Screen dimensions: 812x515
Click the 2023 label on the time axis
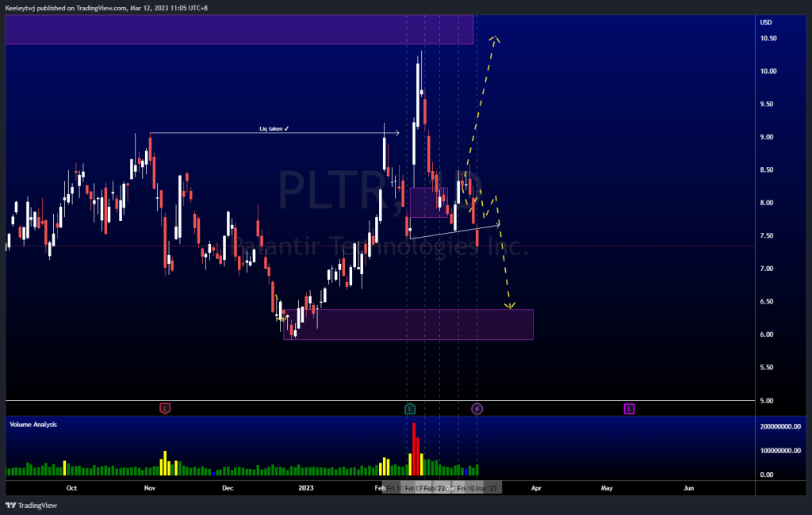click(x=306, y=488)
